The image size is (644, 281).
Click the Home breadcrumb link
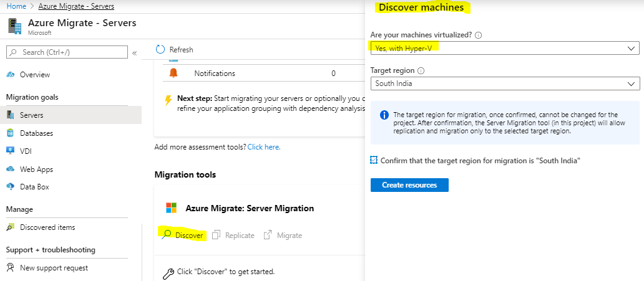(x=16, y=6)
